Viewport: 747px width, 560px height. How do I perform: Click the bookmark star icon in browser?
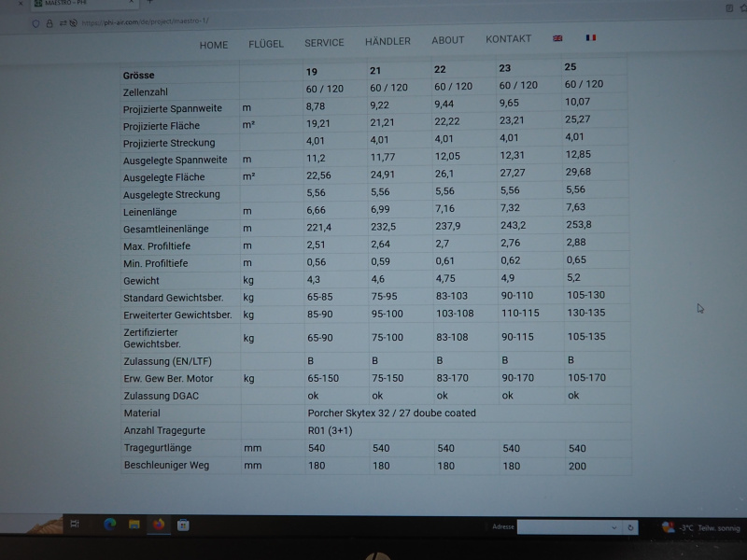pyautogui.click(x=743, y=8)
